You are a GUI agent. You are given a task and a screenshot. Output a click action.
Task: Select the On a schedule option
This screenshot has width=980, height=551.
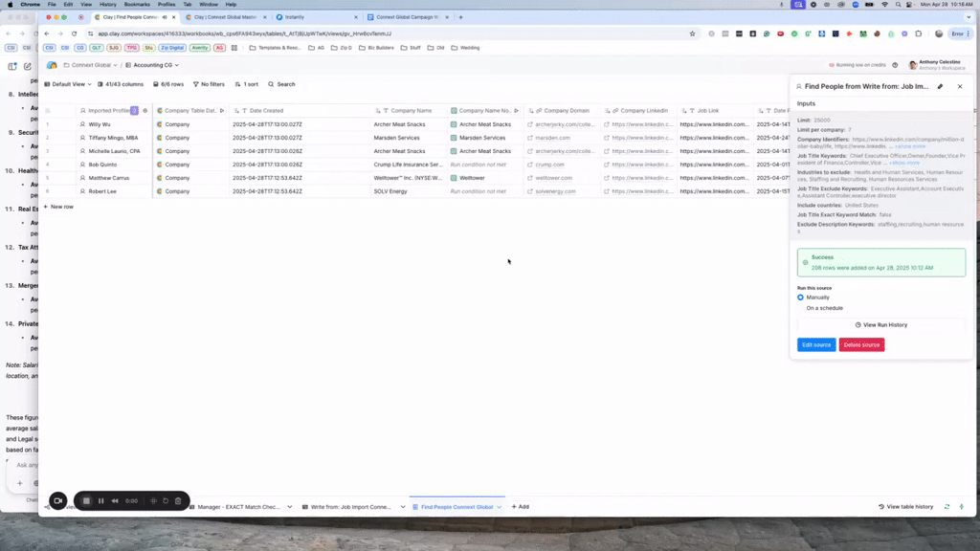click(824, 308)
